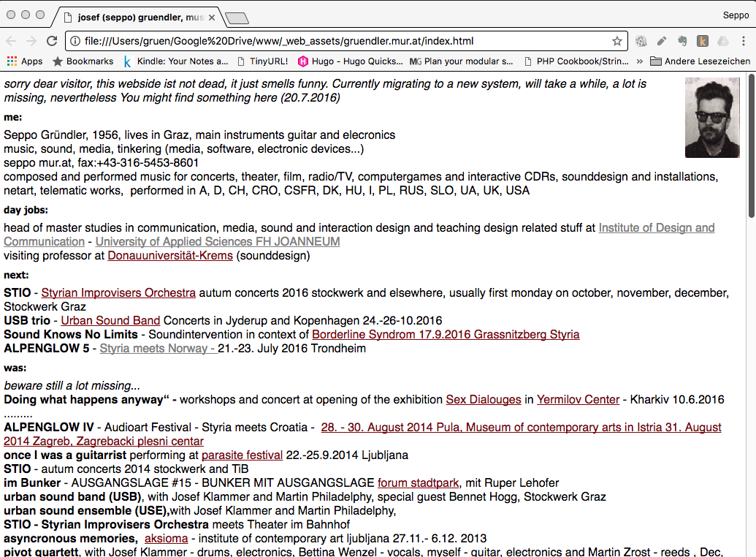756x557 pixels.
Task: Close the josef (seppo) gruendler tab
Action: point(212,18)
